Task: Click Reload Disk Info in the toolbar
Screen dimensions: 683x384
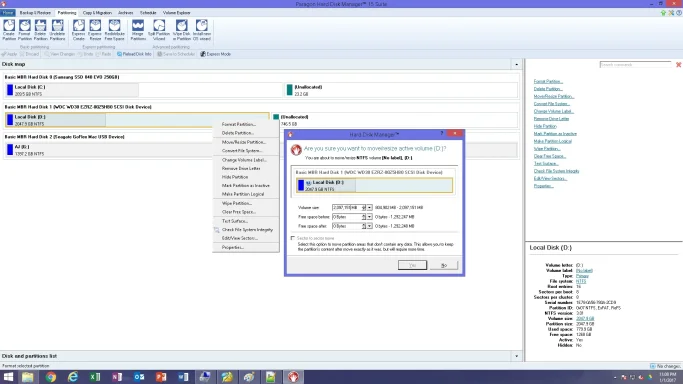Action: [x=134, y=54]
